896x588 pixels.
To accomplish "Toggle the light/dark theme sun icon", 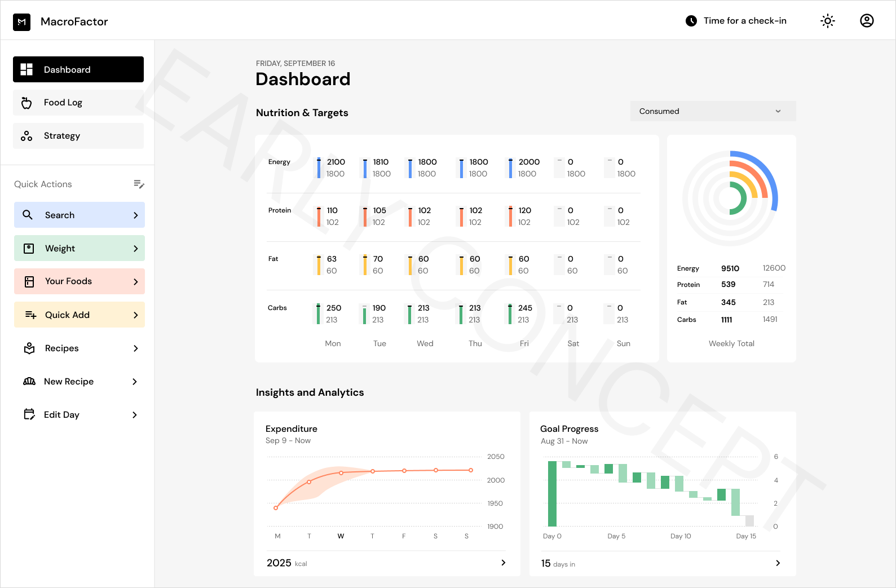I will click(827, 21).
